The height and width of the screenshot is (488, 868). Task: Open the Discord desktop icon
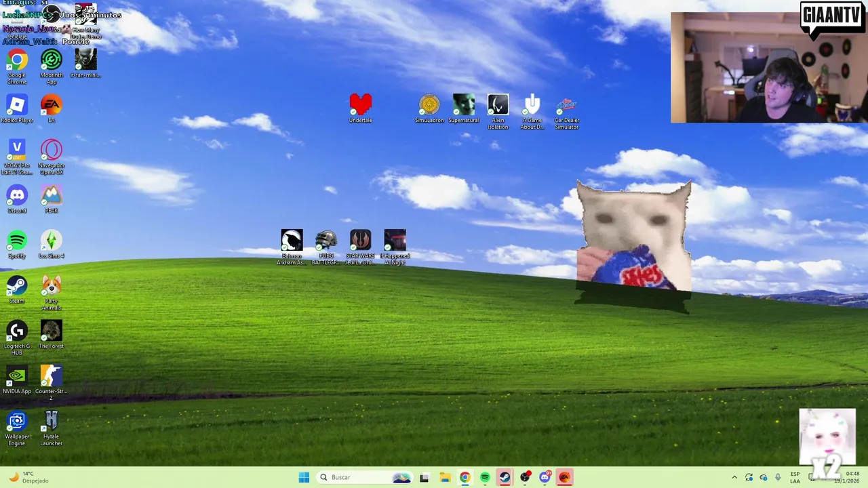17,200
